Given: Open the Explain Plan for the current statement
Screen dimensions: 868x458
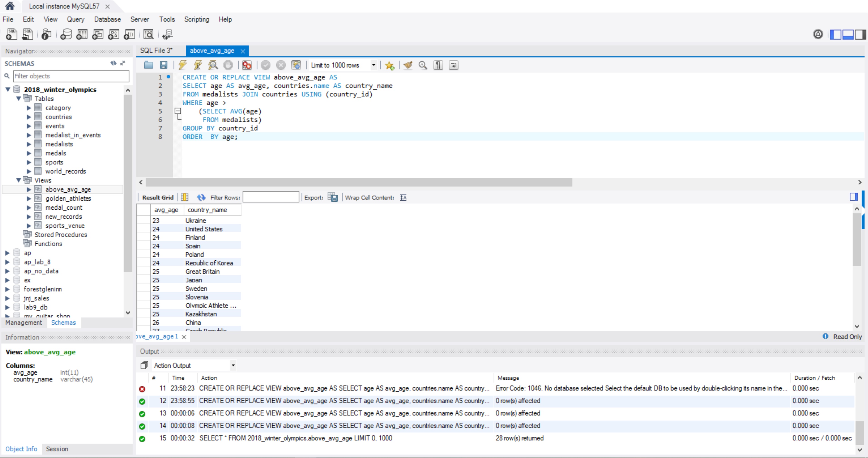Looking at the screenshot, I should (x=213, y=65).
